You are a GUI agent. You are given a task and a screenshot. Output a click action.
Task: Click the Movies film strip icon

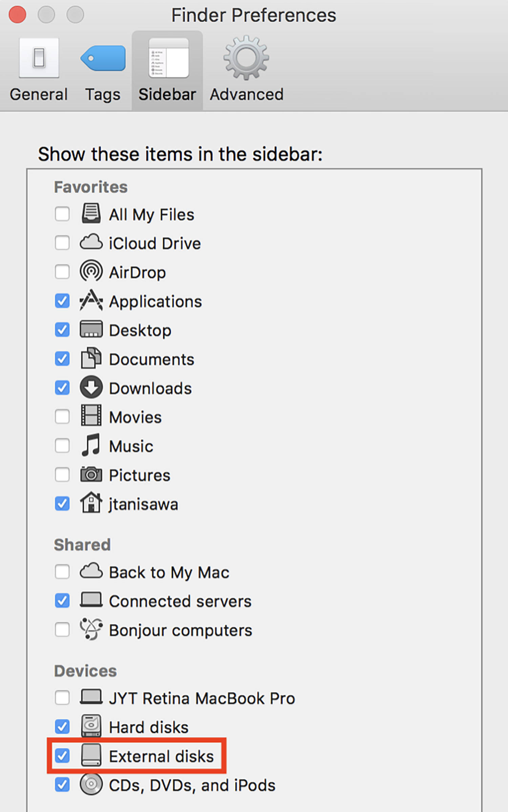(x=91, y=415)
